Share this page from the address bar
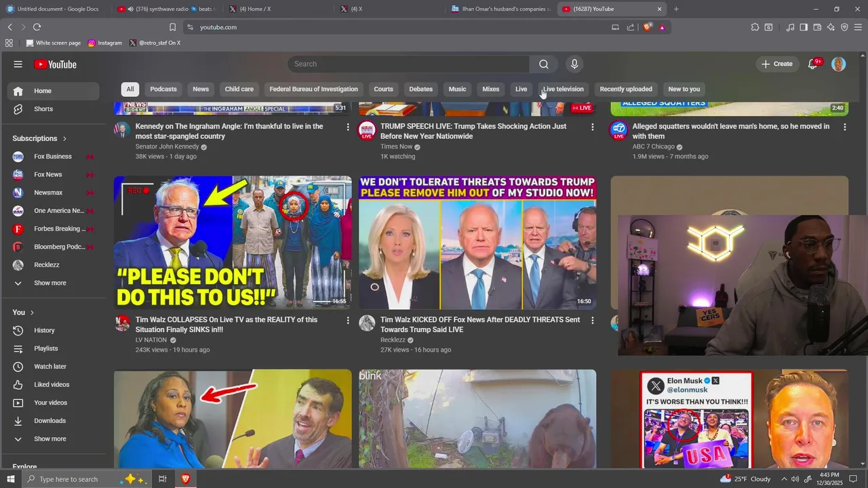This screenshot has width=868, height=488. (631, 27)
